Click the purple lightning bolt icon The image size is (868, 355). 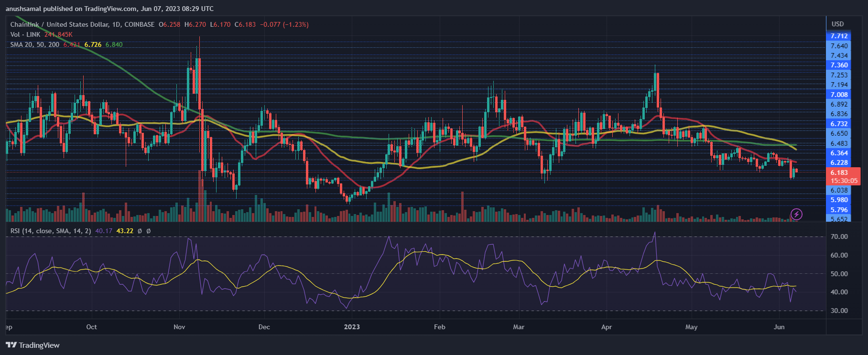(796, 214)
